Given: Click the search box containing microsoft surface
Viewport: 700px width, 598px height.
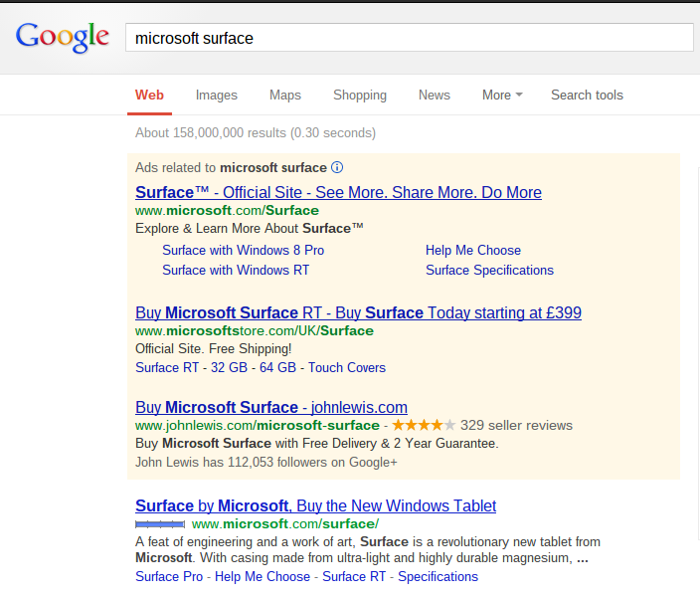Looking at the screenshot, I should point(410,38).
